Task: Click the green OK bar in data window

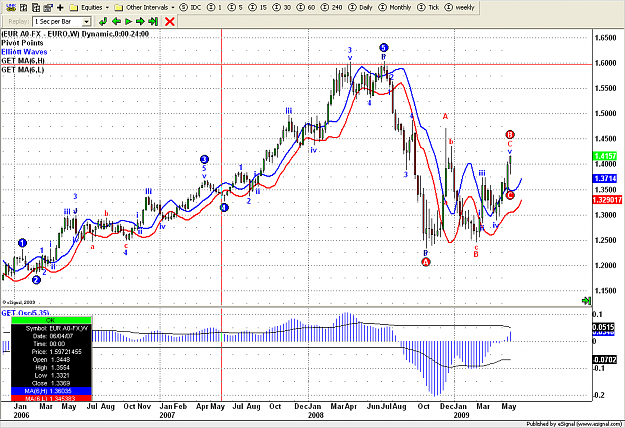Action: 51,320
